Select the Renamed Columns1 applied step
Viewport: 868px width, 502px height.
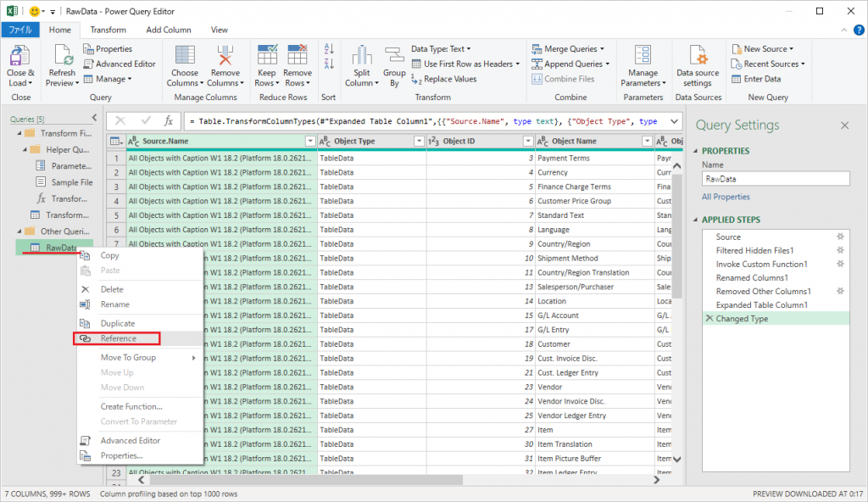click(776, 277)
